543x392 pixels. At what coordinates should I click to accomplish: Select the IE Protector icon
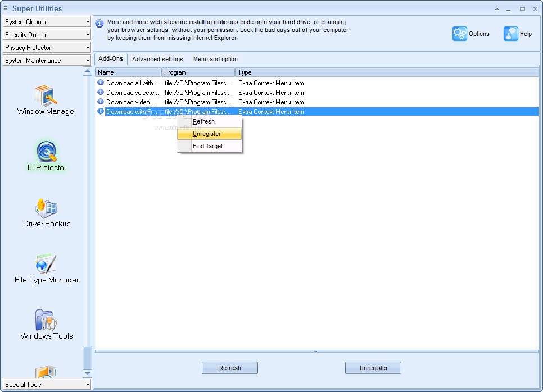tap(47, 151)
